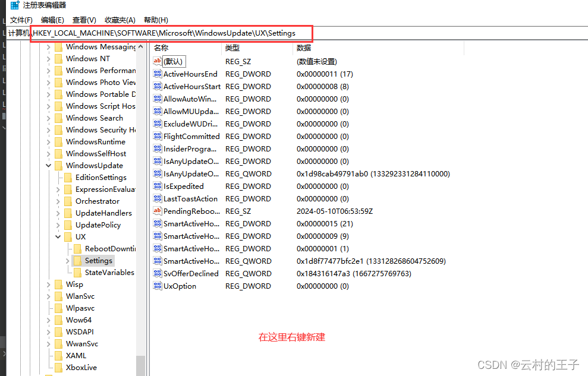The image size is (588, 376).
Task: Click the UpdatePolicy folder icon
Action: click(68, 225)
